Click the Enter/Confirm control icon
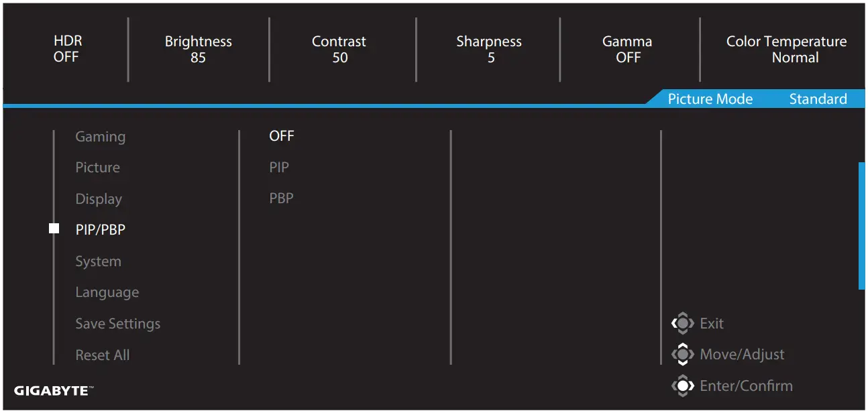Image resolution: width=868 pixels, height=413 pixels. [684, 386]
